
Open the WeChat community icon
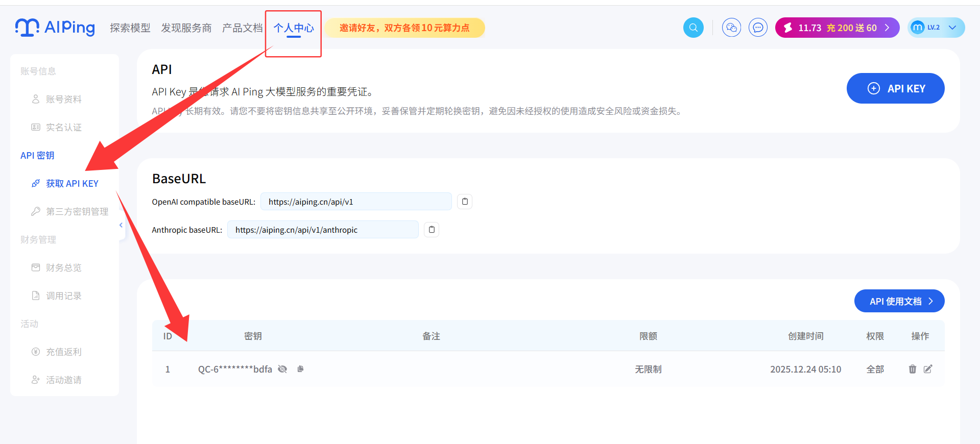pyautogui.click(x=731, y=28)
